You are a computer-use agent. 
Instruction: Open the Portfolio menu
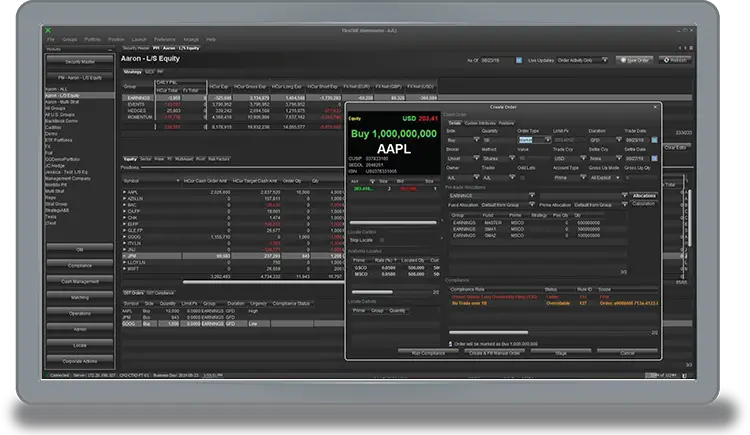92,39
